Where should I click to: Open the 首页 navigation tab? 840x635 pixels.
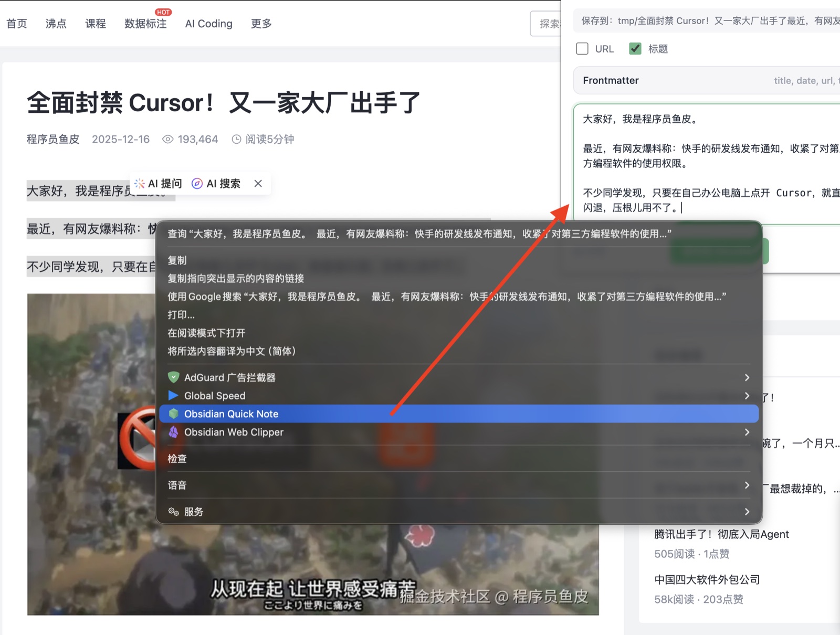17,24
